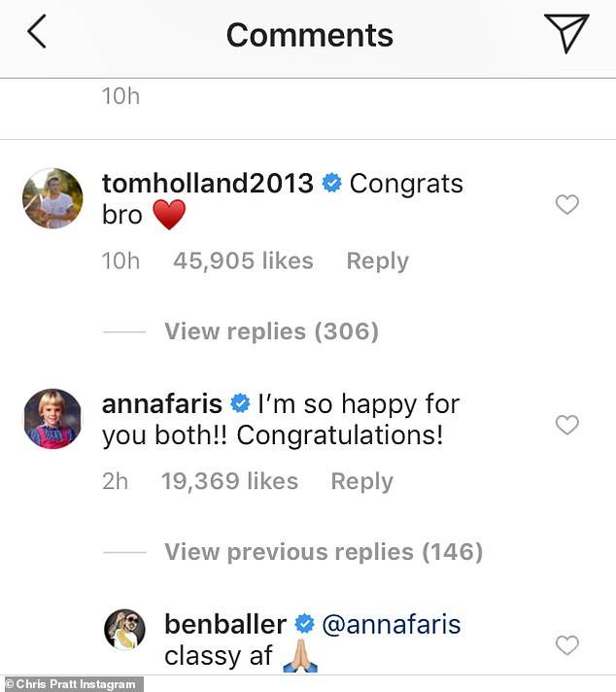Open benballer's profile picture
Screen dimensions: 616x692
(124, 632)
